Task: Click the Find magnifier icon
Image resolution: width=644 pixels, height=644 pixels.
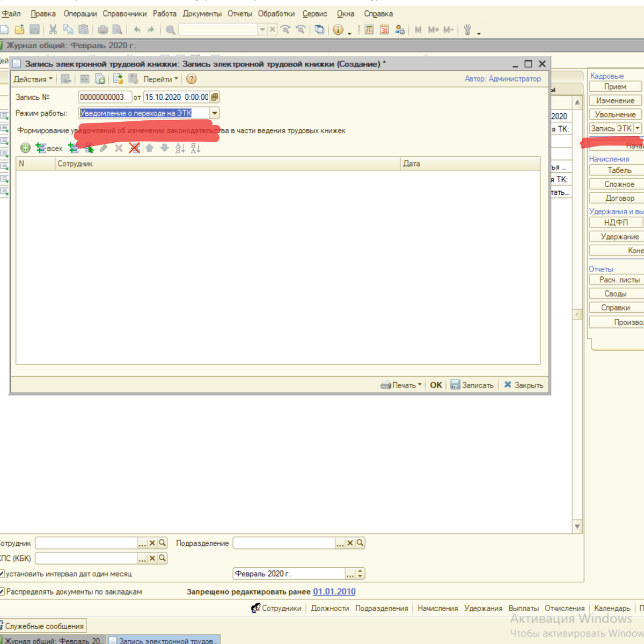Action: (171, 30)
